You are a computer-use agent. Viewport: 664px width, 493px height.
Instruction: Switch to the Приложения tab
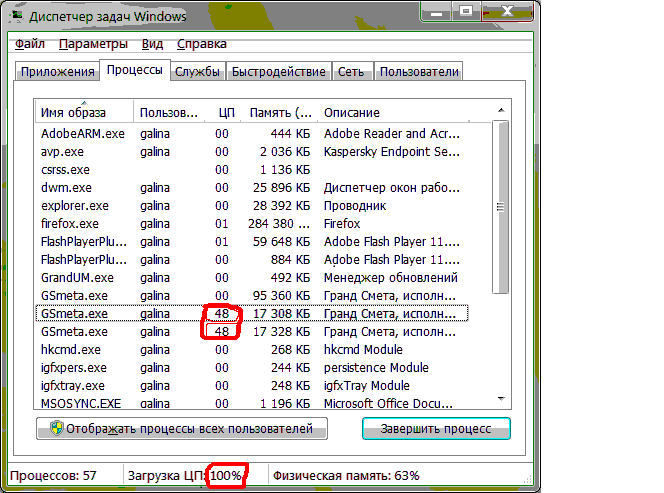point(56,72)
